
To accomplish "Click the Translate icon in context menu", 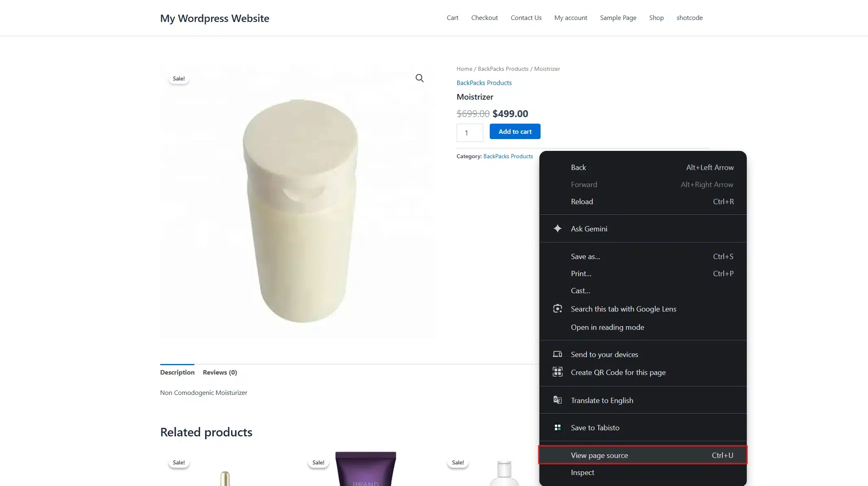I will coord(557,400).
